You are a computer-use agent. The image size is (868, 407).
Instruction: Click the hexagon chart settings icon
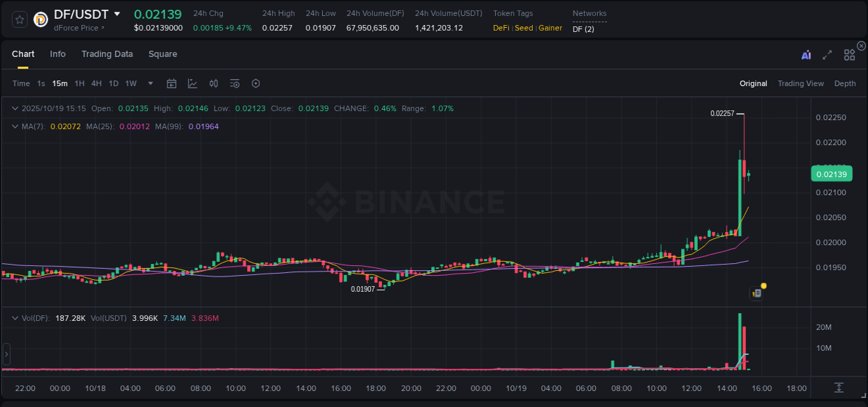(x=256, y=83)
